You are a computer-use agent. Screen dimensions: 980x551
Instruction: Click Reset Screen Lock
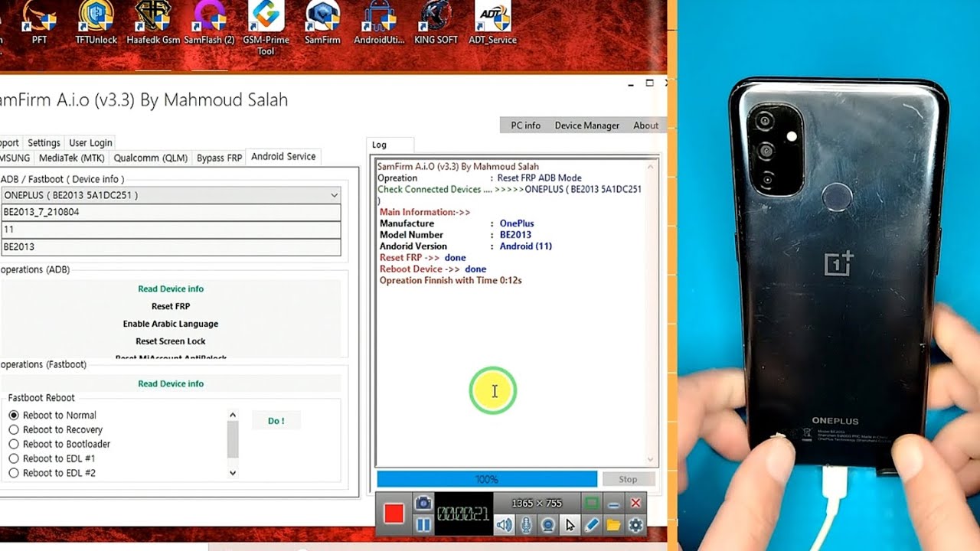click(x=171, y=341)
